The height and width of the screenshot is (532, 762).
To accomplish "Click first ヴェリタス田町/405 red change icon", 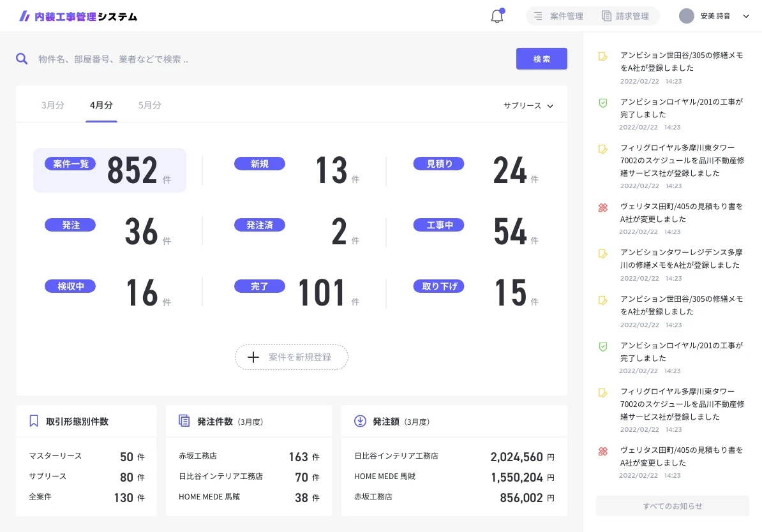I will 602,208.
